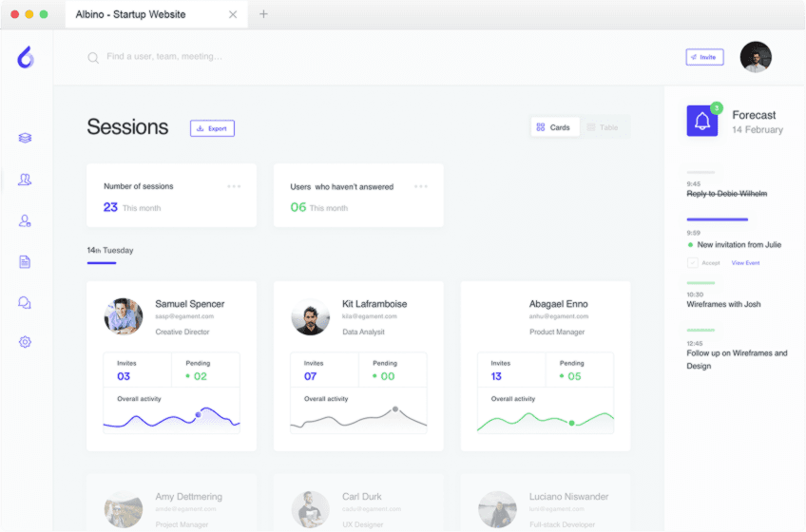This screenshot has height=532, width=806.
Task: Open the chat messages sidebar icon
Action: (25, 302)
